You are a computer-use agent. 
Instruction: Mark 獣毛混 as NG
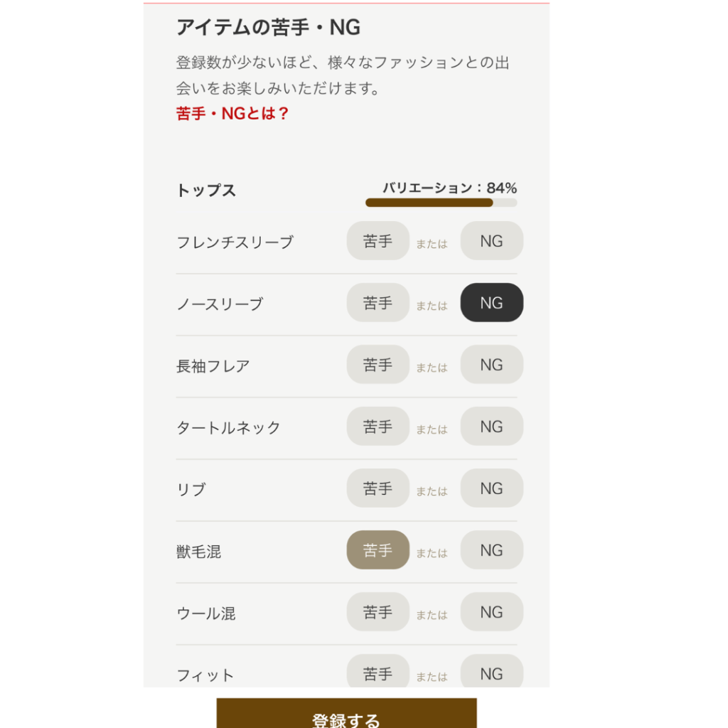491,550
